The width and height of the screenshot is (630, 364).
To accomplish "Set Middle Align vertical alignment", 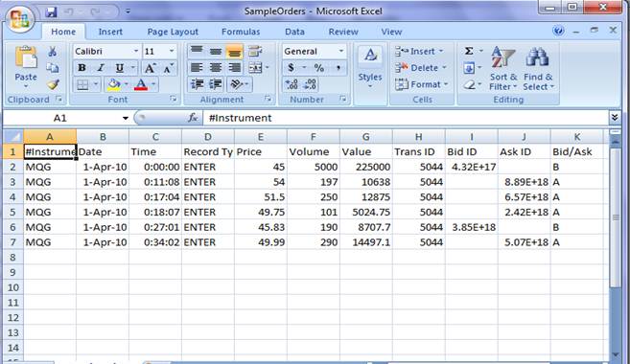I will tap(216, 51).
